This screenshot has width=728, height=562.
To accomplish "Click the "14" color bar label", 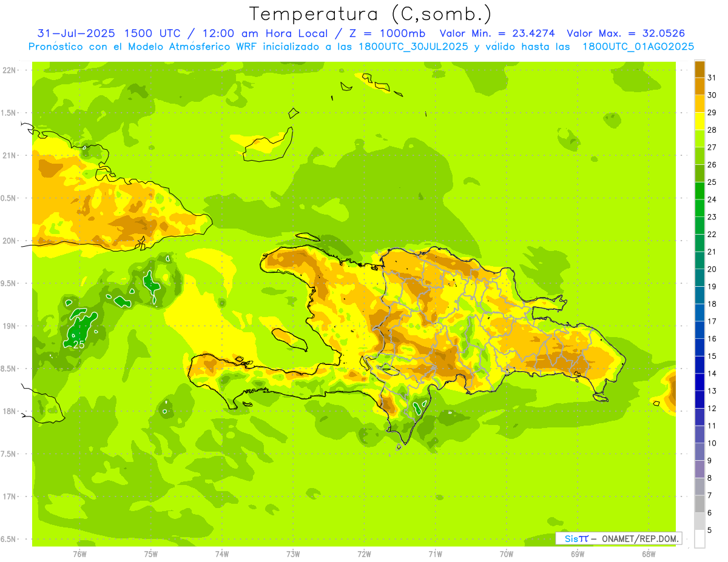I will (712, 373).
